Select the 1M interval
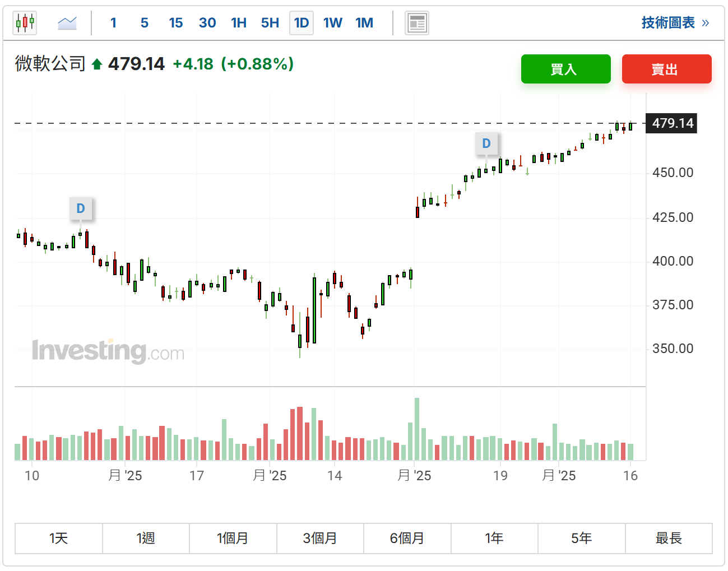The image size is (728, 571). coord(364,23)
